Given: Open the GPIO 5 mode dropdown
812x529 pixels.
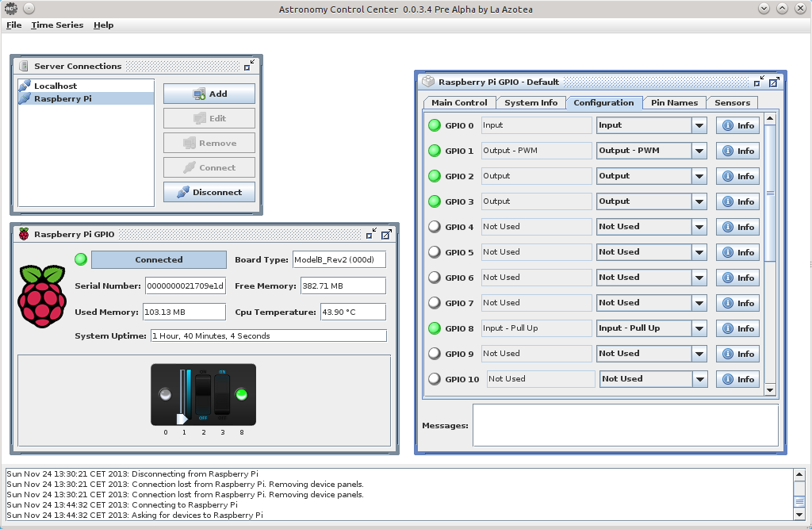Looking at the screenshot, I should [699, 252].
